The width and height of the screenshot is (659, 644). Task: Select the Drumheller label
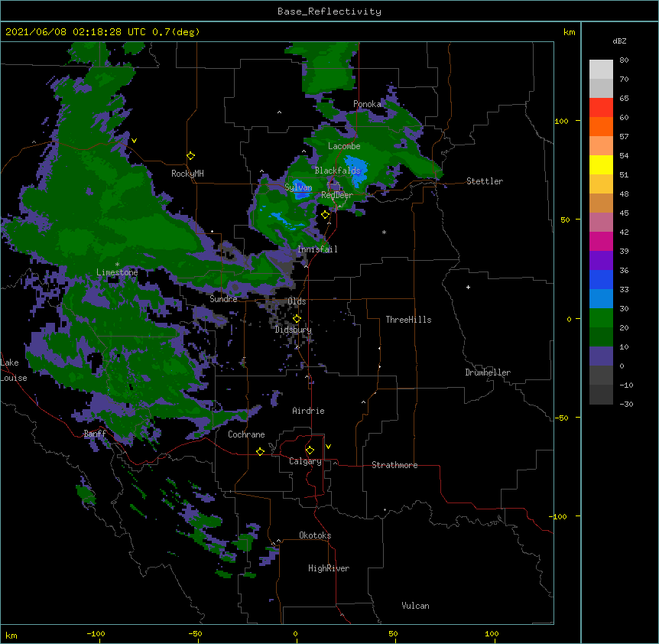pos(488,372)
